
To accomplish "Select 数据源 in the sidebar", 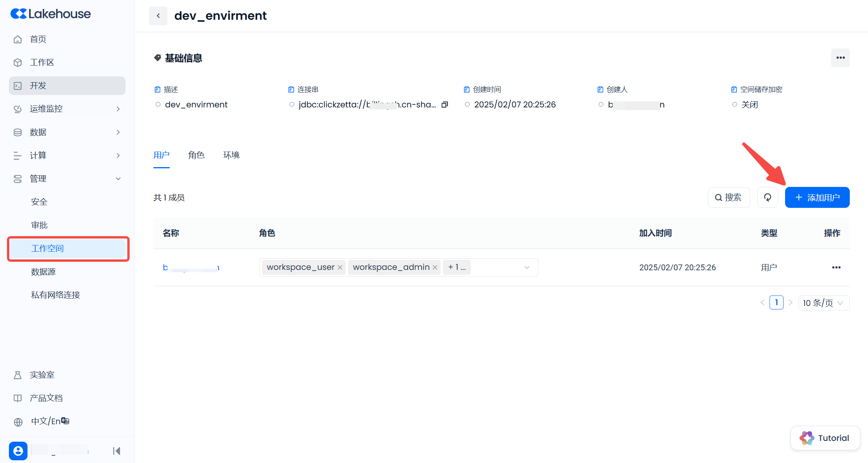I will click(x=43, y=272).
